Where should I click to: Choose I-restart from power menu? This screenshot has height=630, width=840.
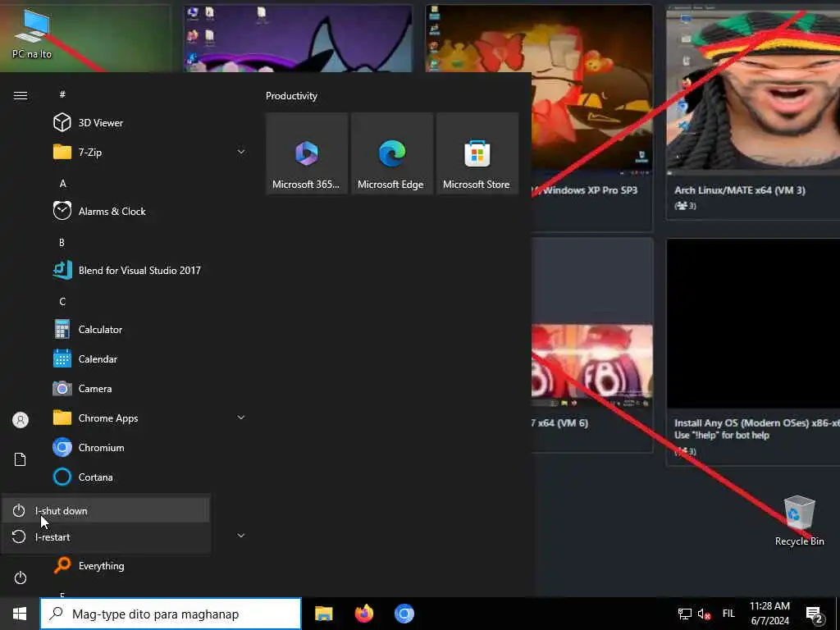[106, 536]
